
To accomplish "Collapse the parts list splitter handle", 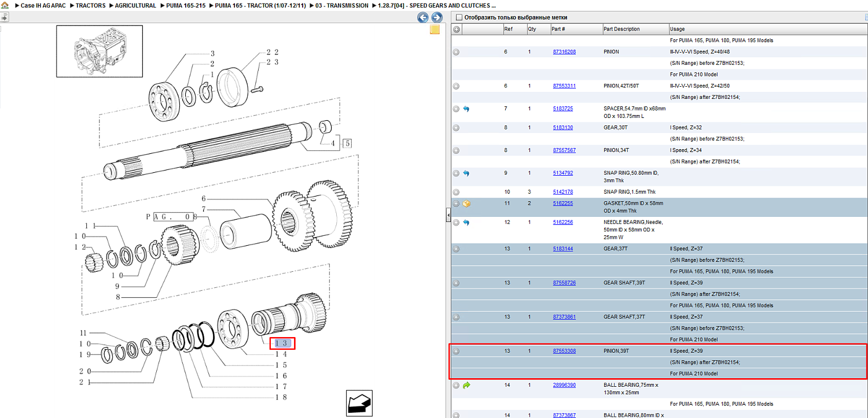I will click(x=448, y=216).
